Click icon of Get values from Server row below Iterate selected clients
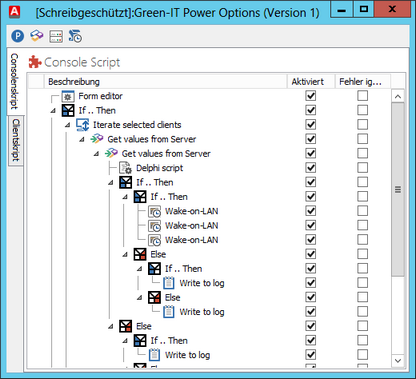416x379 pixels. click(x=97, y=139)
